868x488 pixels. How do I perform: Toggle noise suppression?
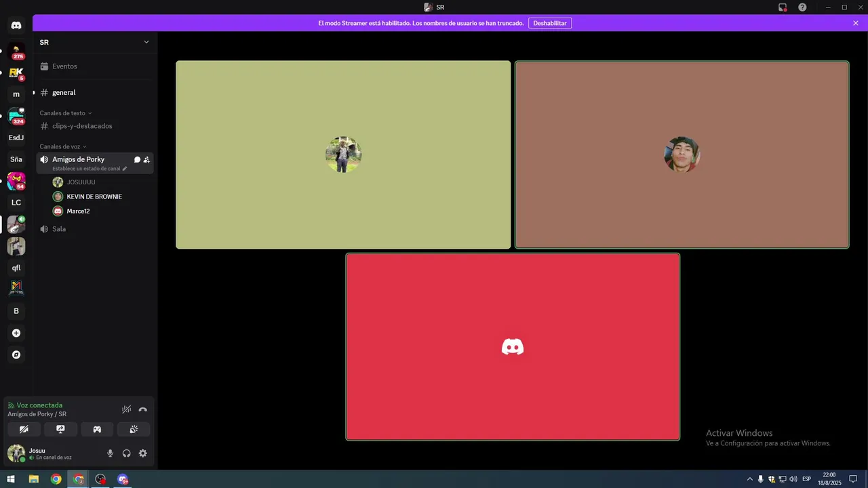126,409
